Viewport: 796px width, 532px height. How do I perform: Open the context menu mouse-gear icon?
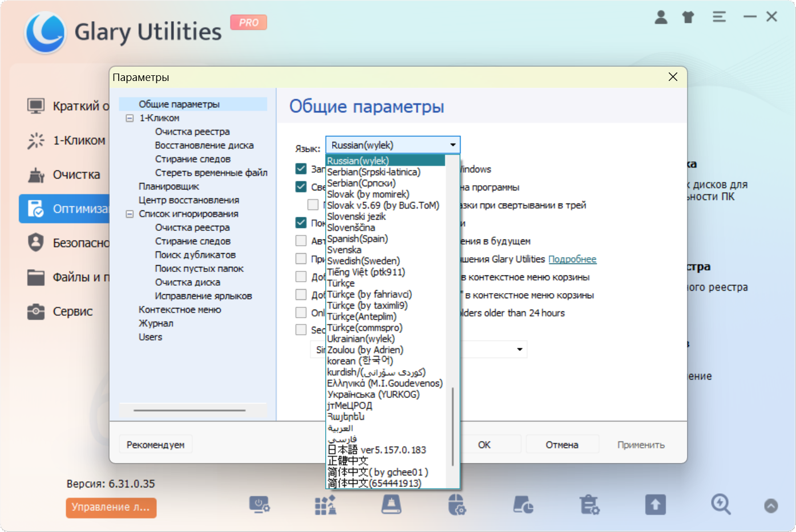coord(456,505)
